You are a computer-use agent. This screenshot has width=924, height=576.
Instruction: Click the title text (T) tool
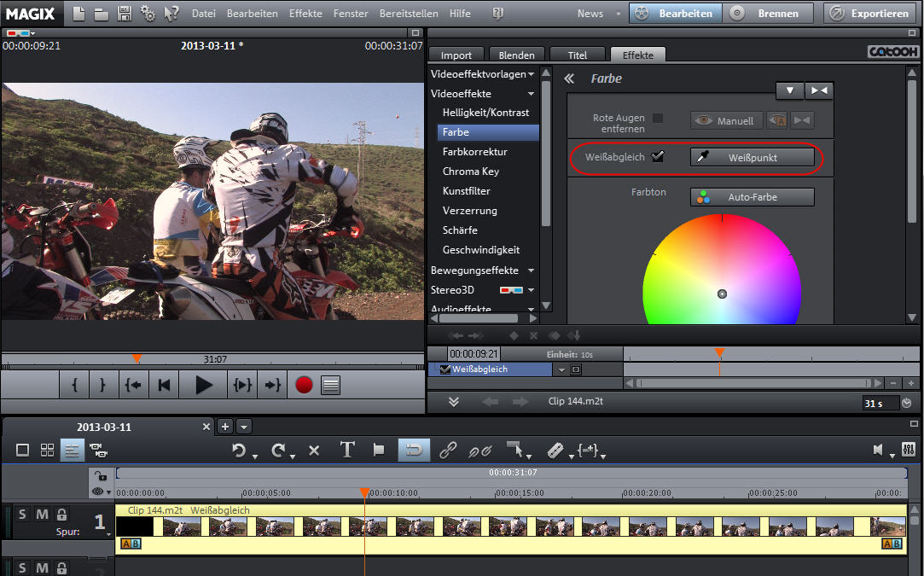[347, 451]
